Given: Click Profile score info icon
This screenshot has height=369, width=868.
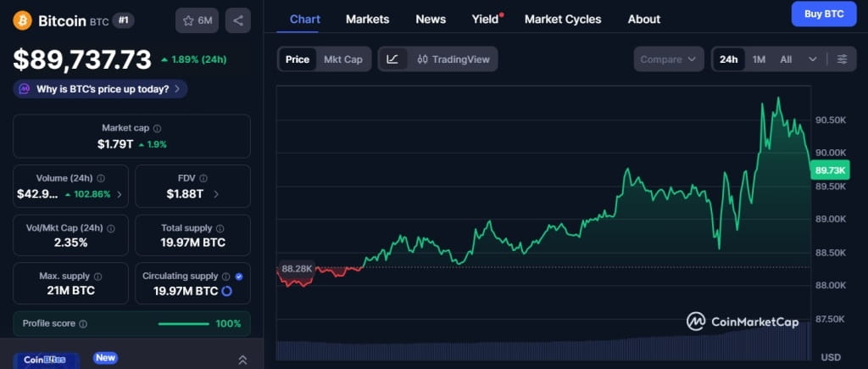Looking at the screenshot, I should point(83,323).
